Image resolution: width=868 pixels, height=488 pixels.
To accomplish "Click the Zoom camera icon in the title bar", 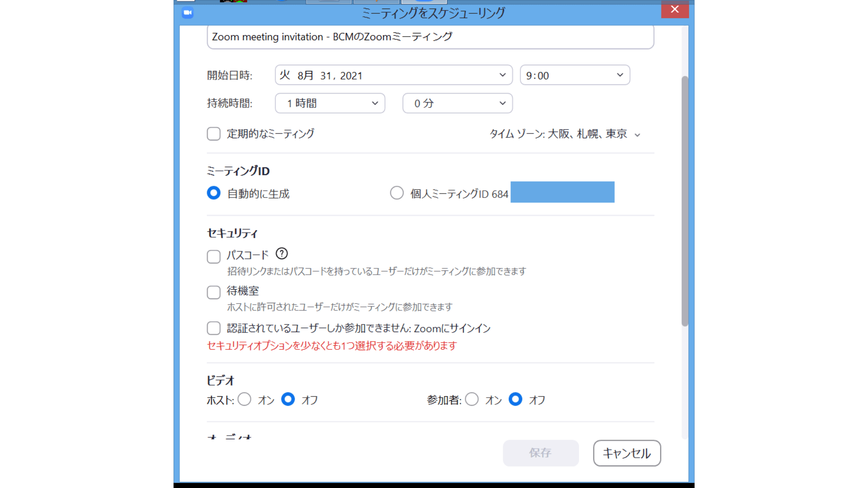I will [187, 13].
